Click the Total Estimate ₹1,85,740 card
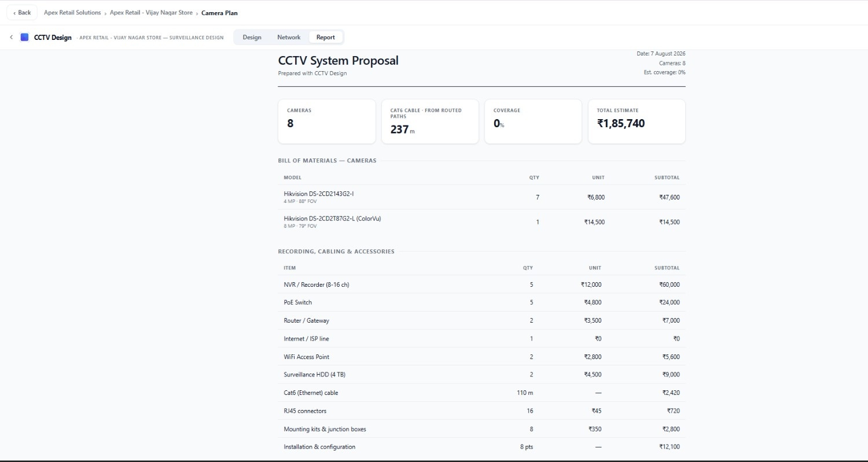 (637, 121)
